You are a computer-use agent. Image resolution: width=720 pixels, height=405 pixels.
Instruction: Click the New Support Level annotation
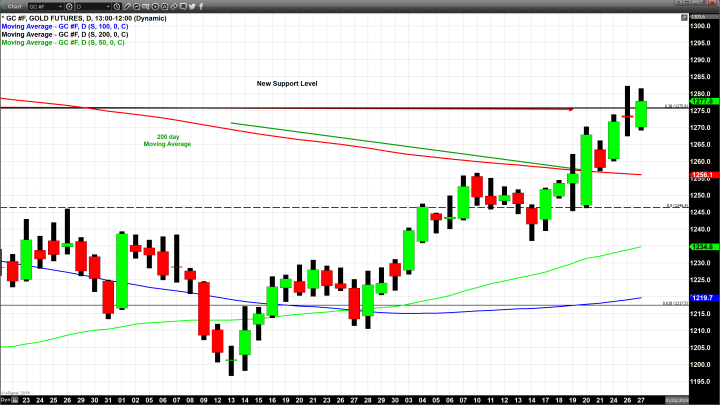[x=287, y=83]
